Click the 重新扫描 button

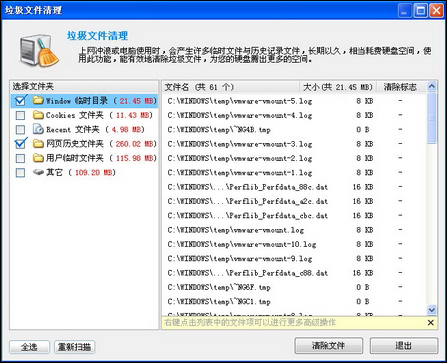coord(74,347)
